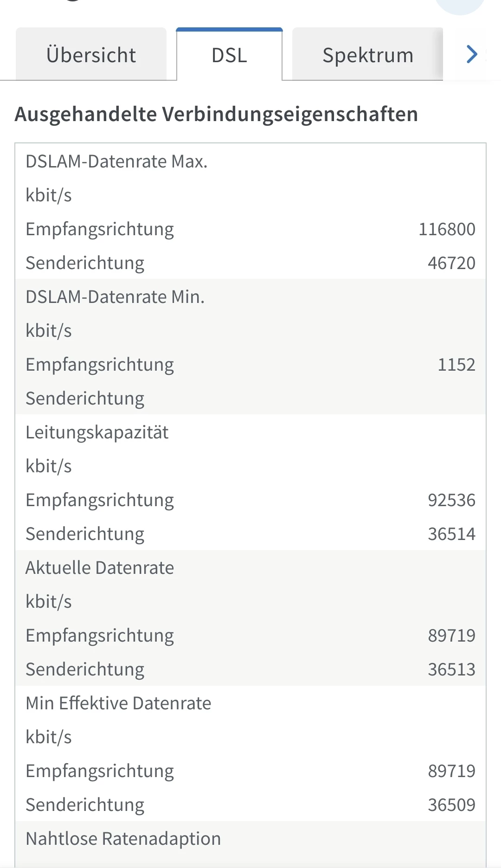Select the current send rate value 36513
The width and height of the screenshot is (501, 868).
451,669
